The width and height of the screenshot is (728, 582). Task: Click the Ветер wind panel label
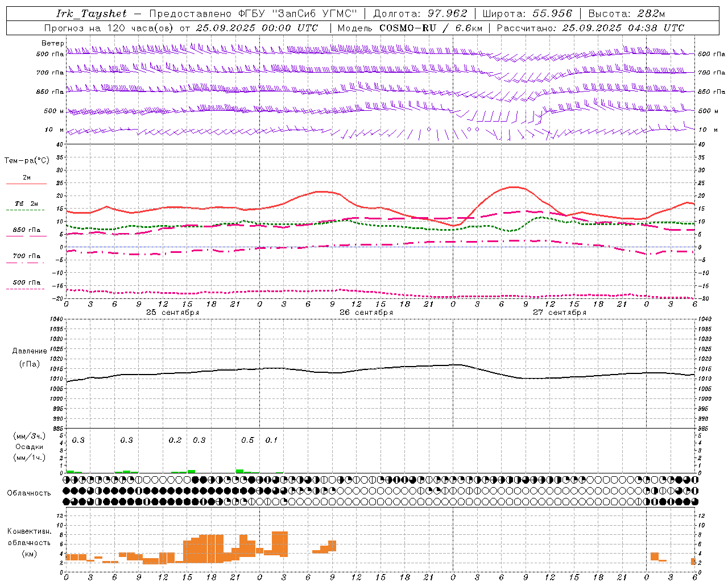click(52, 43)
